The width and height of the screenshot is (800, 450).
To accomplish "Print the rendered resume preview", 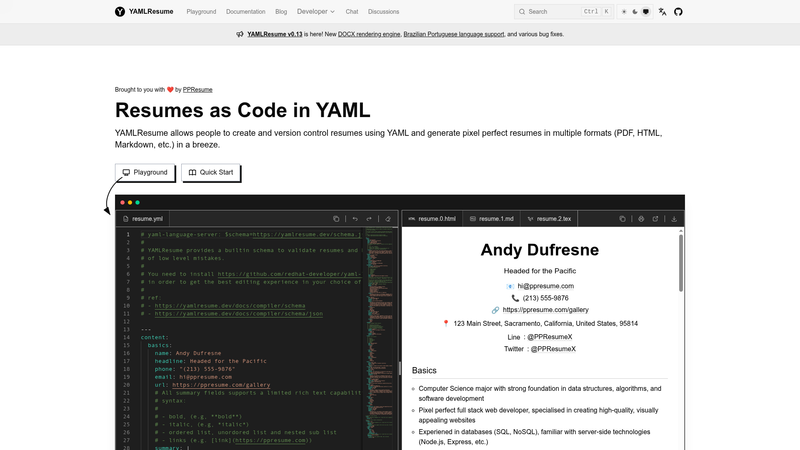I will tap(641, 219).
